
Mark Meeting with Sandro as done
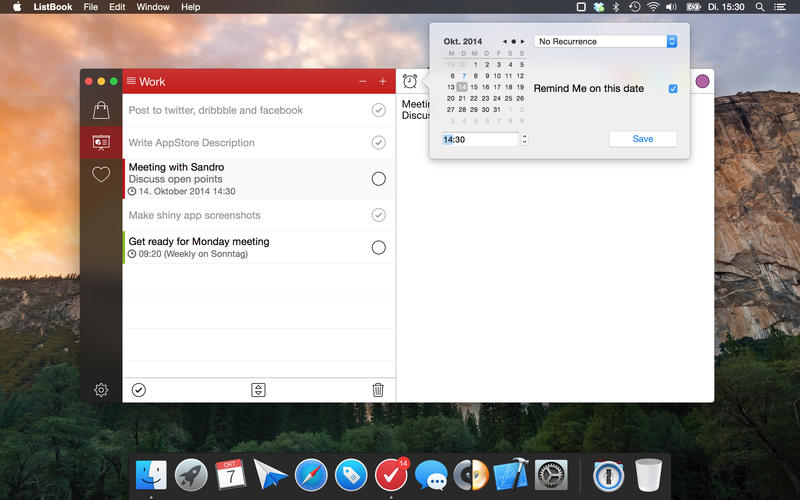click(379, 179)
